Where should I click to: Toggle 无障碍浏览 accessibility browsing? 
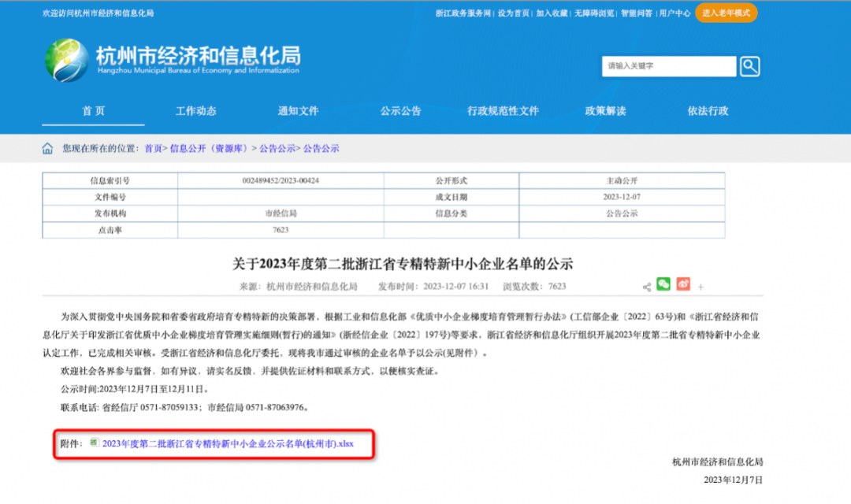pos(593,13)
